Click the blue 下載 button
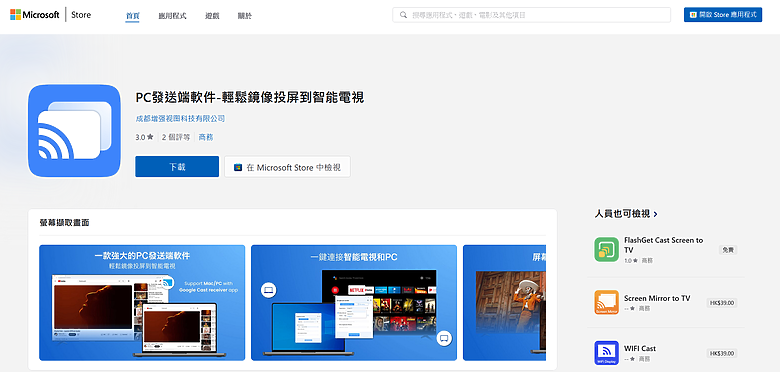The image size is (780, 372). (x=177, y=167)
